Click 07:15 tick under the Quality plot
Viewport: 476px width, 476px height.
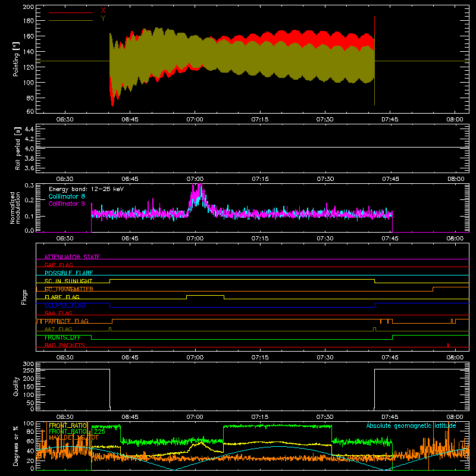tap(260, 417)
